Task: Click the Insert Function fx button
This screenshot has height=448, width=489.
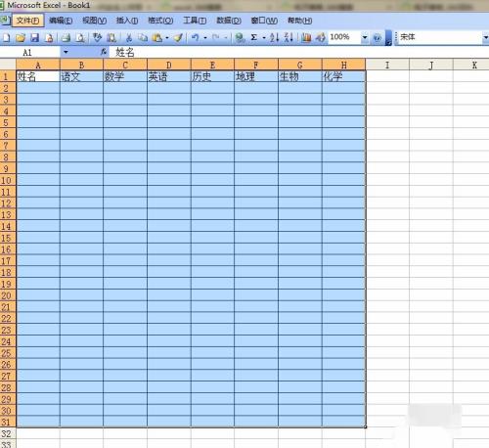Action: (x=104, y=52)
